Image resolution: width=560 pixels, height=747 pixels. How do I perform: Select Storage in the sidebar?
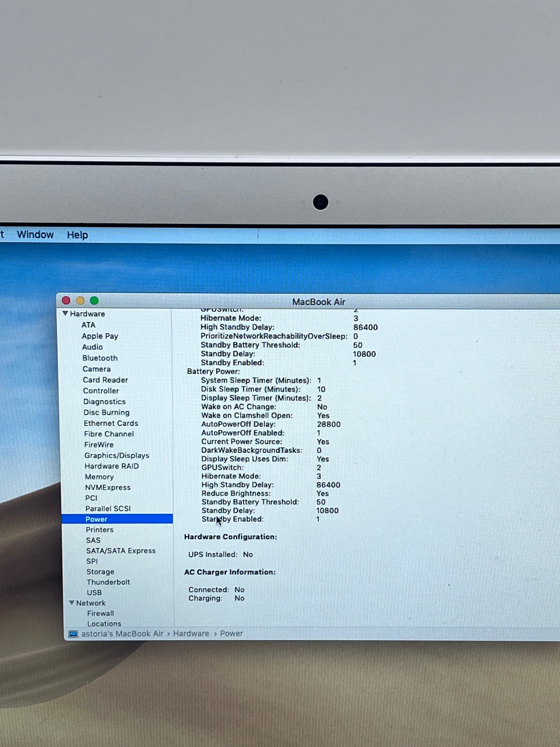click(100, 572)
